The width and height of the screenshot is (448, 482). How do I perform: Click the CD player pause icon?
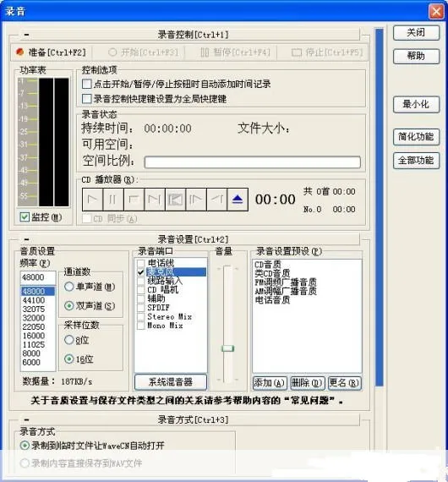coord(113,200)
